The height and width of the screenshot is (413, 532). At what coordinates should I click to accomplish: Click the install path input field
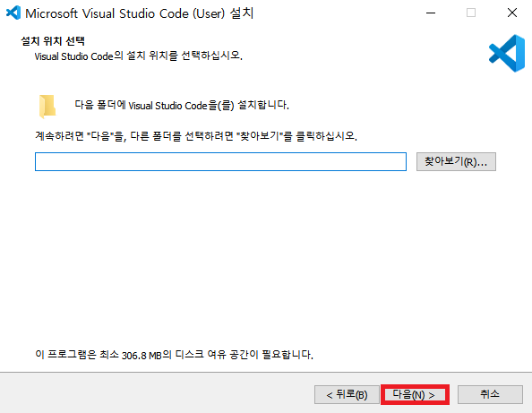click(220, 161)
